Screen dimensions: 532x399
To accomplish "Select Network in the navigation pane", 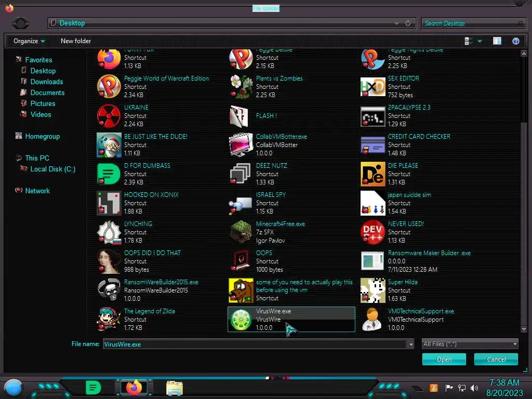I will pyautogui.click(x=37, y=191).
